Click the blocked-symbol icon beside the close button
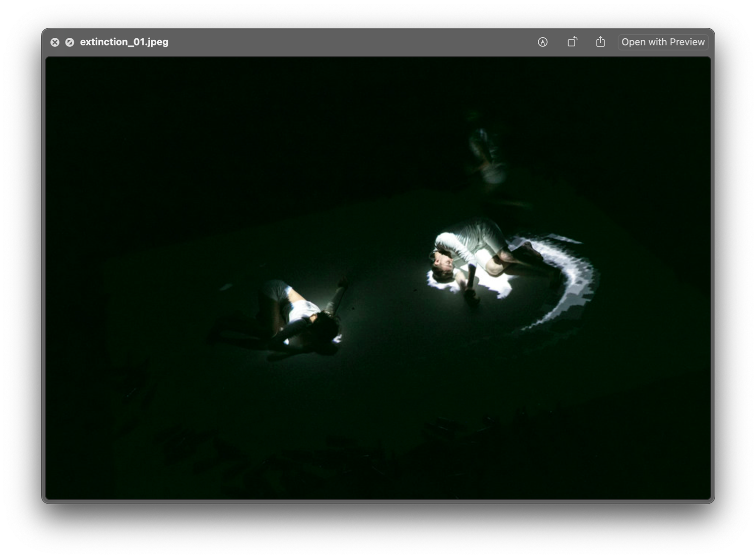 [x=69, y=42]
